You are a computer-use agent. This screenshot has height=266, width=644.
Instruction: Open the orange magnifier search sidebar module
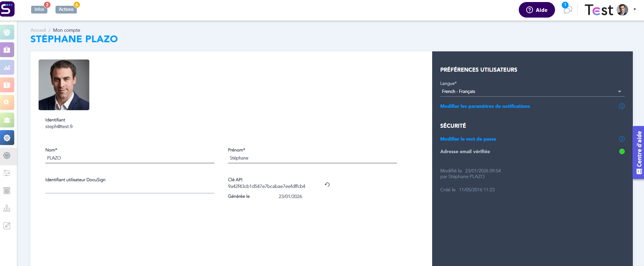point(7,102)
